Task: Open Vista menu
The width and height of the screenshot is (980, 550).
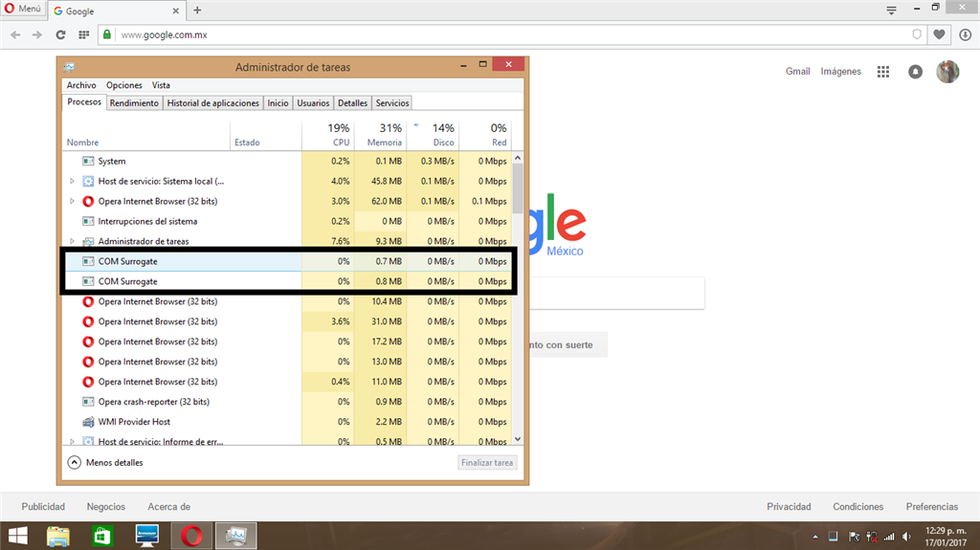Action: (161, 85)
